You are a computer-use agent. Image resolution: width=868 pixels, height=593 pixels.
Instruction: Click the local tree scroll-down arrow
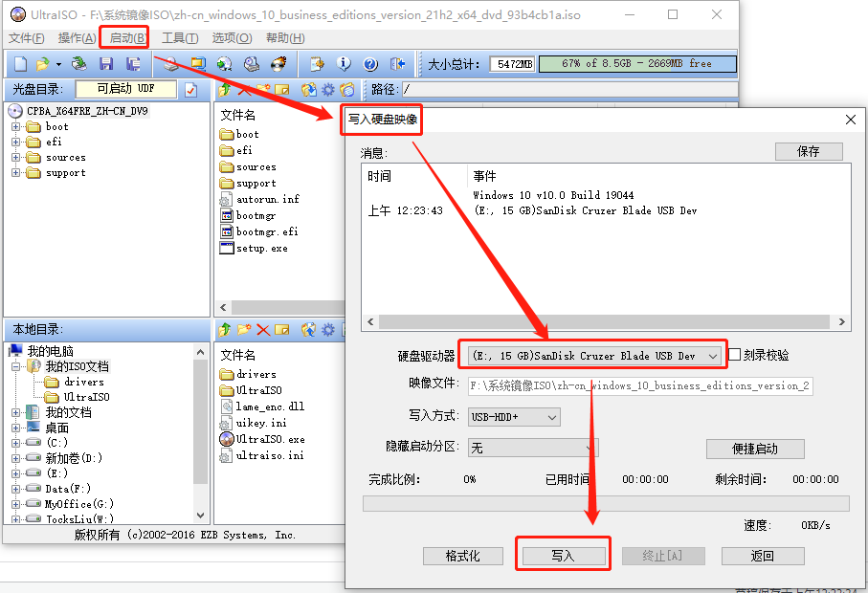click(200, 516)
